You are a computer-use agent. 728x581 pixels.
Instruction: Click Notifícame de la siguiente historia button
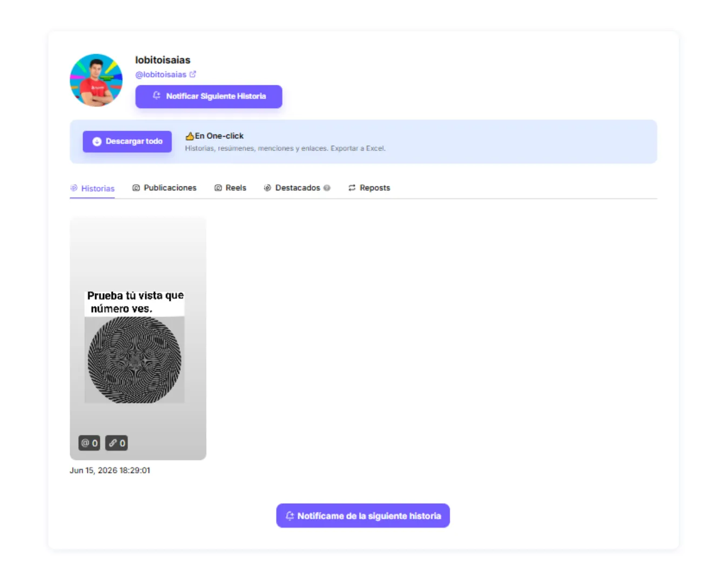click(363, 516)
